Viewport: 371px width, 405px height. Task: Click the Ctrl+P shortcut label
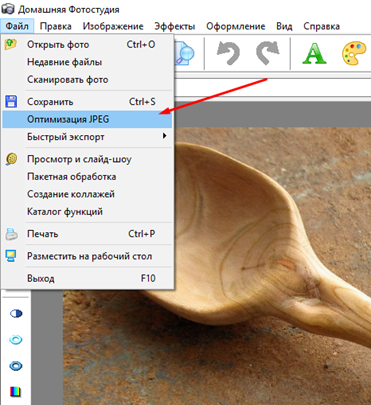pyautogui.click(x=142, y=234)
